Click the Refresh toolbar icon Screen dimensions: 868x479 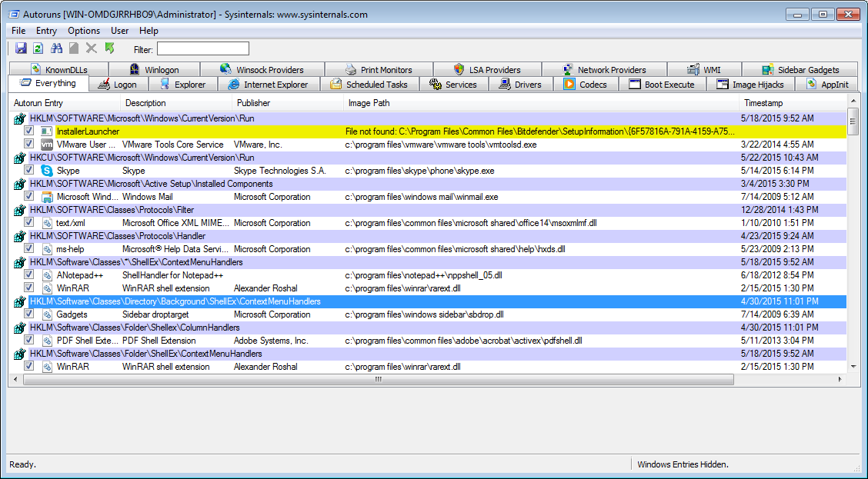[x=38, y=48]
